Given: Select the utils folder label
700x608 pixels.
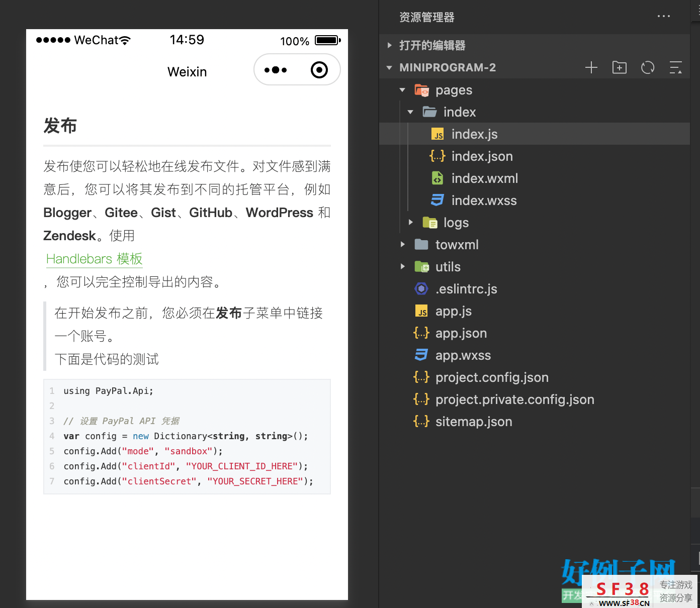Looking at the screenshot, I should click(x=448, y=267).
